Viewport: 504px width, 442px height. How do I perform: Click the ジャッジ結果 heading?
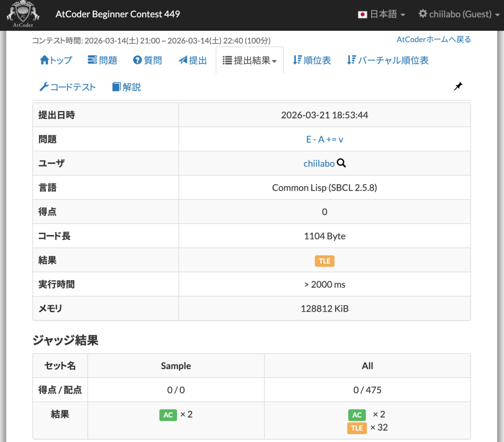tap(65, 340)
